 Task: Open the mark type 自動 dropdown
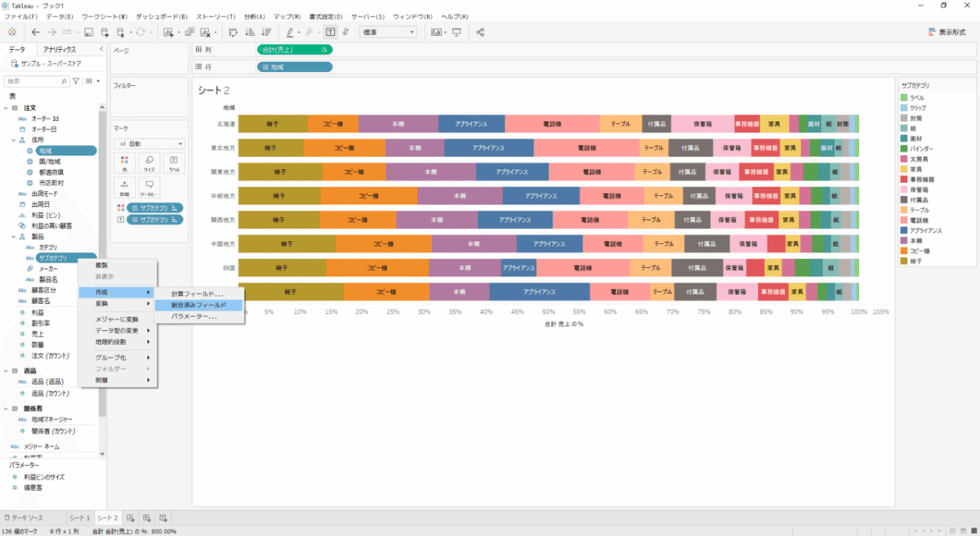coord(149,143)
